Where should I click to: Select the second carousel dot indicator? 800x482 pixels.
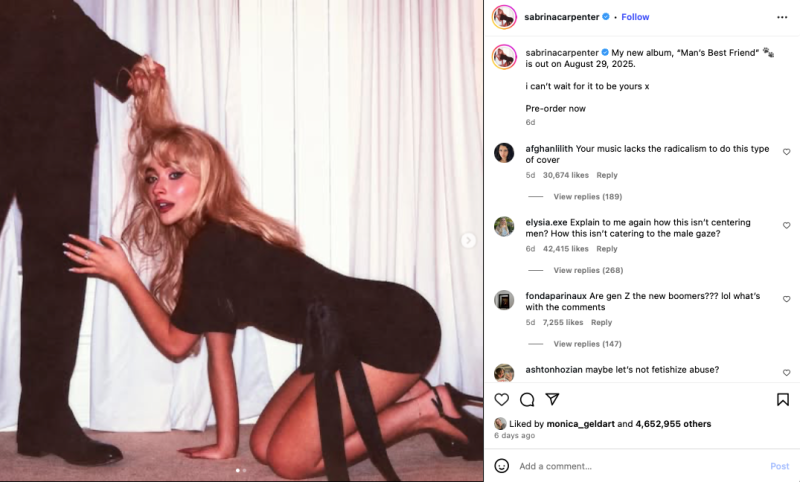244,470
